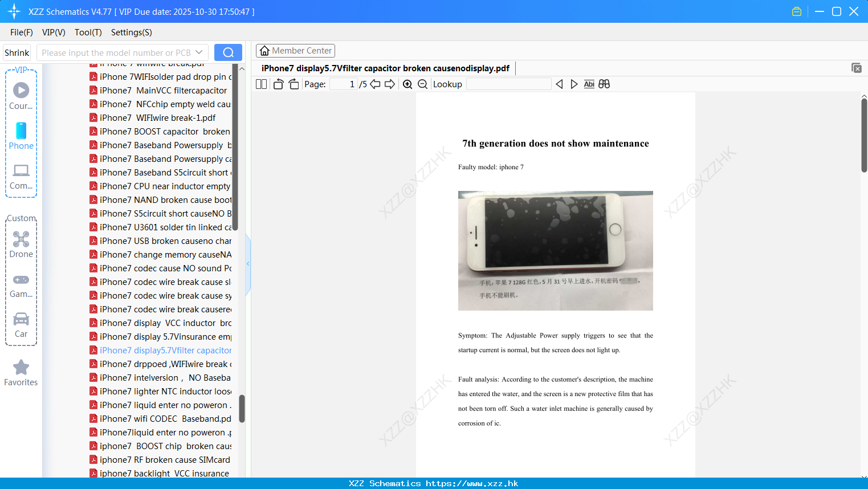Go to the previous PDF page arrow
868x489 pixels.
click(x=375, y=84)
